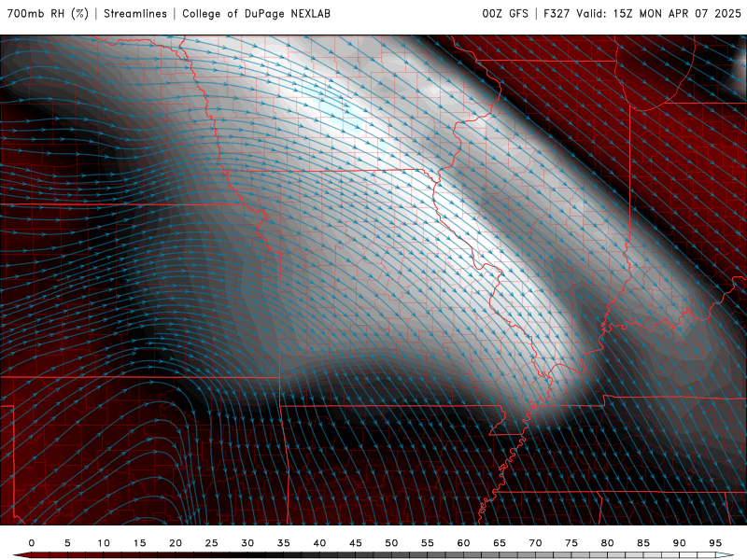Click the "80" scale value
The height and width of the screenshot is (560, 747).
click(x=608, y=543)
